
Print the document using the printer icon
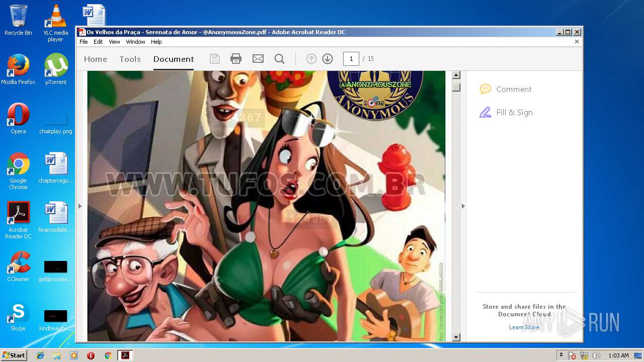pos(236,59)
